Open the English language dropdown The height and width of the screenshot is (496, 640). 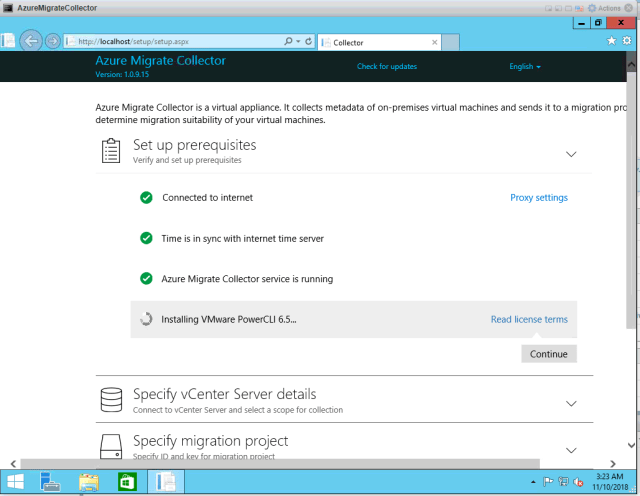tap(525, 67)
